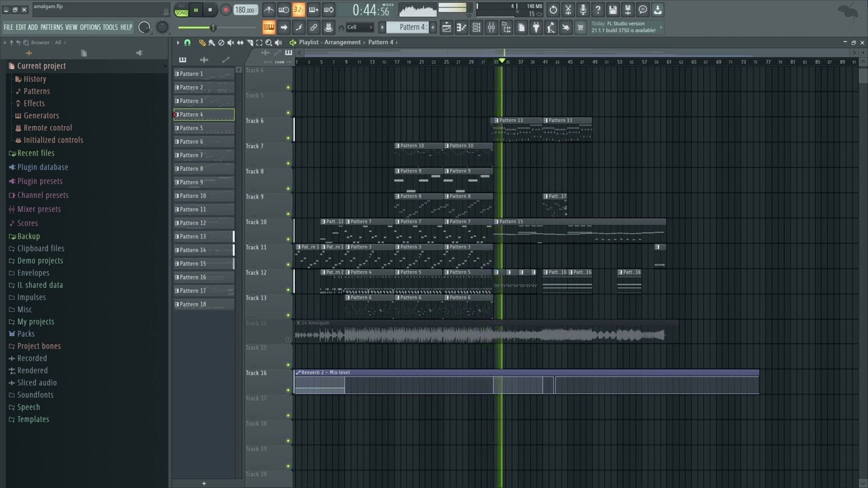Select the Draw pencil tool in Playlist
868x488 pixels.
[x=202, y=42]
